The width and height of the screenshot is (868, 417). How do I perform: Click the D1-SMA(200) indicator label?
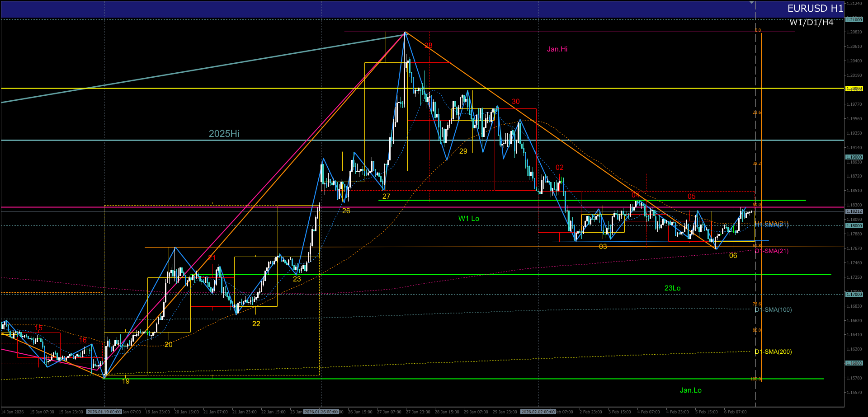coord(774,352)
